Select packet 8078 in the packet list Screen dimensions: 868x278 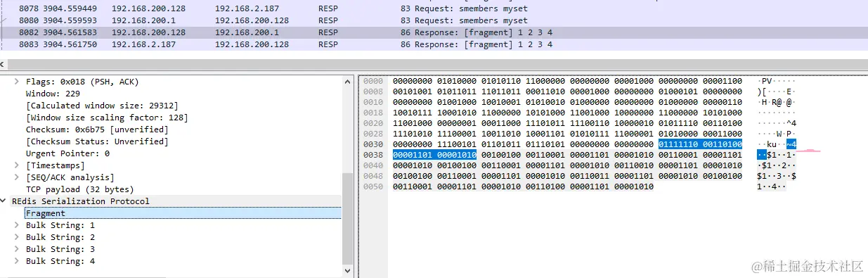tap(434, 8)
